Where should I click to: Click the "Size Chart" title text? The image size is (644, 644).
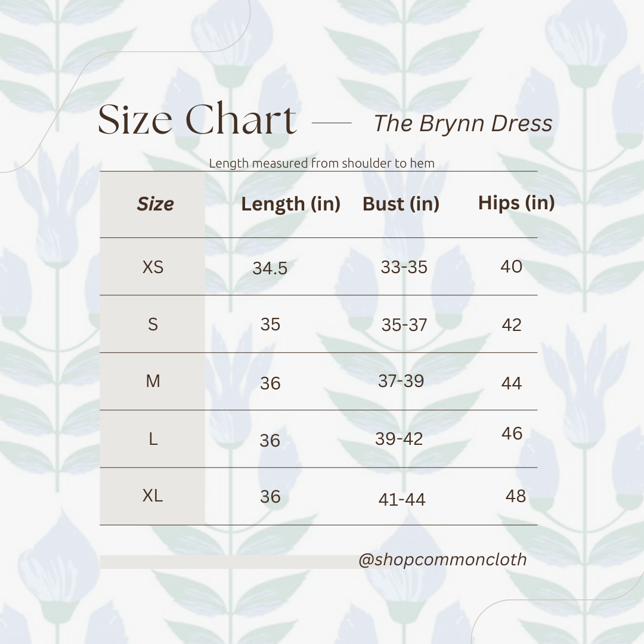(x=197, y=120)
